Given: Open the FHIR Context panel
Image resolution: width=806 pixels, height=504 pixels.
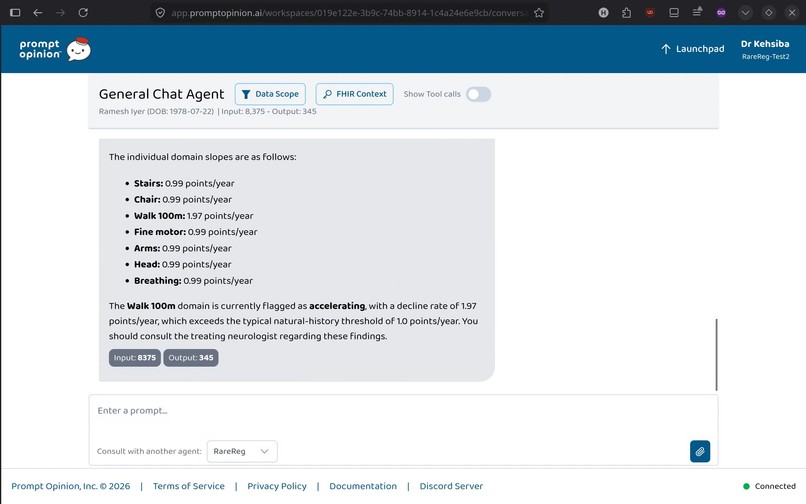Looking at the screenshot, I should coord(355,94).
